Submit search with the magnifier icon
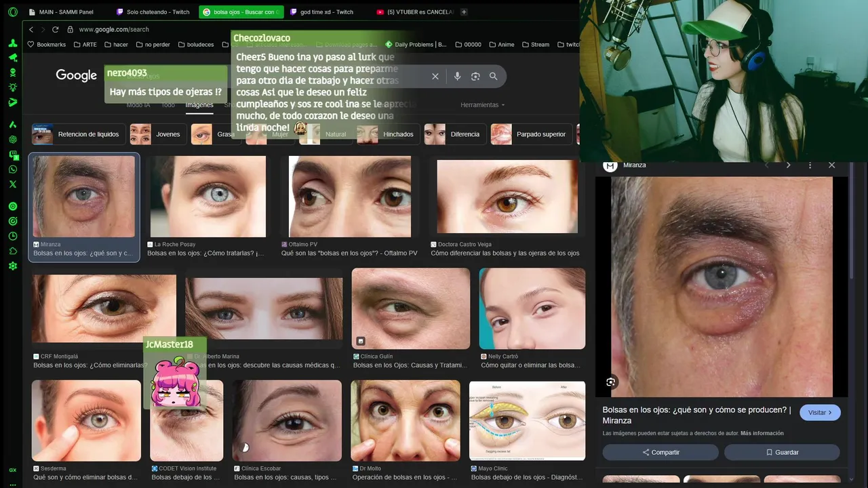Screen dimensions: 868x488 494,77
